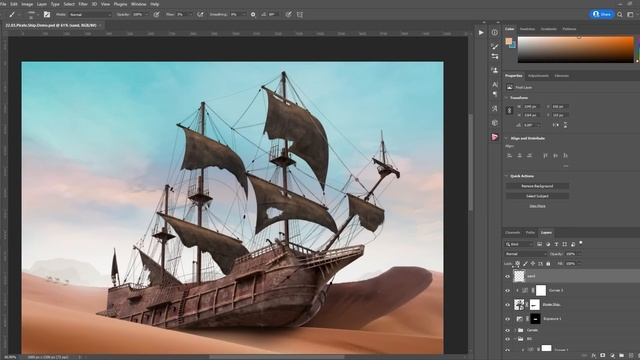The height and width of the screenshot is (360, 640).
Task: Open the Window menu
Action: click(138, 4)
